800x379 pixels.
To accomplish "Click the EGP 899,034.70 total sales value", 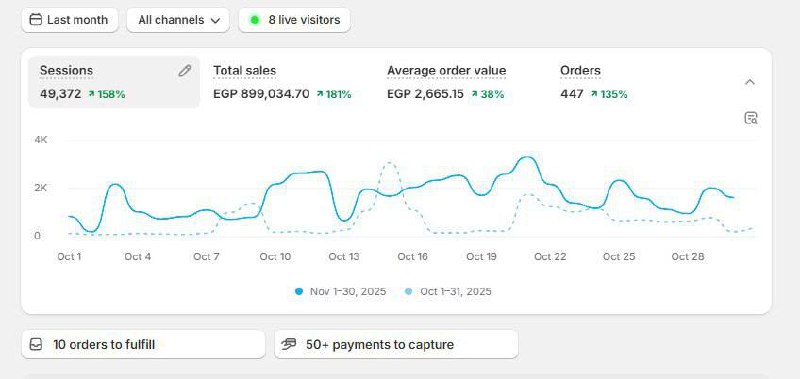I will click(x=261, y=94).
